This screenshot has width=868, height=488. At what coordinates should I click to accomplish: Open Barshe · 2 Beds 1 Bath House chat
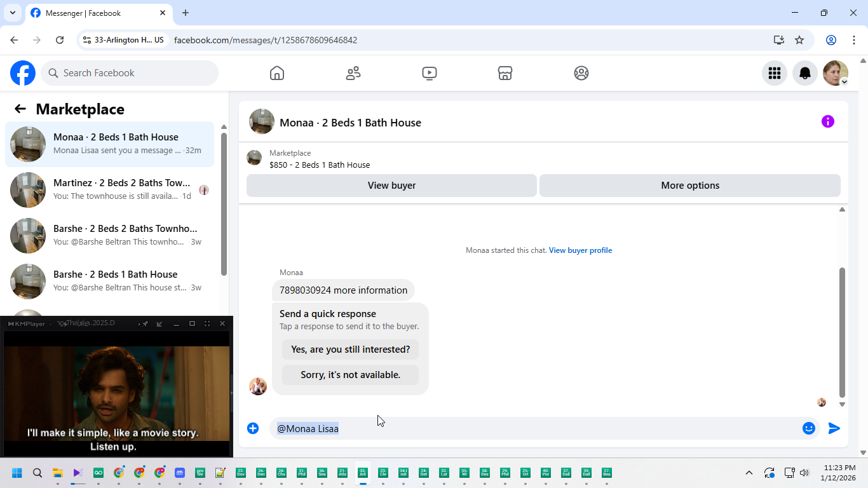coord(109,281)
